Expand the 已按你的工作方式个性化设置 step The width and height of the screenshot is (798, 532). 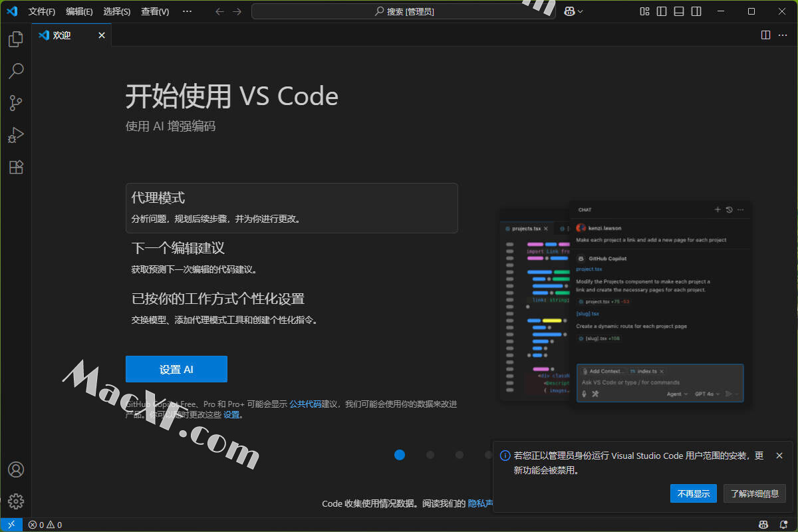tap(291, 309)
